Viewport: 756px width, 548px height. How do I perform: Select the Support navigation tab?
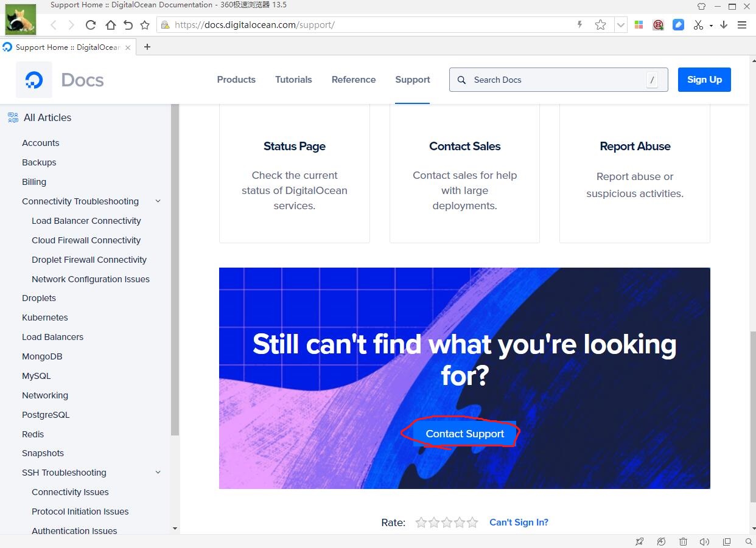(x=413, y=80)
